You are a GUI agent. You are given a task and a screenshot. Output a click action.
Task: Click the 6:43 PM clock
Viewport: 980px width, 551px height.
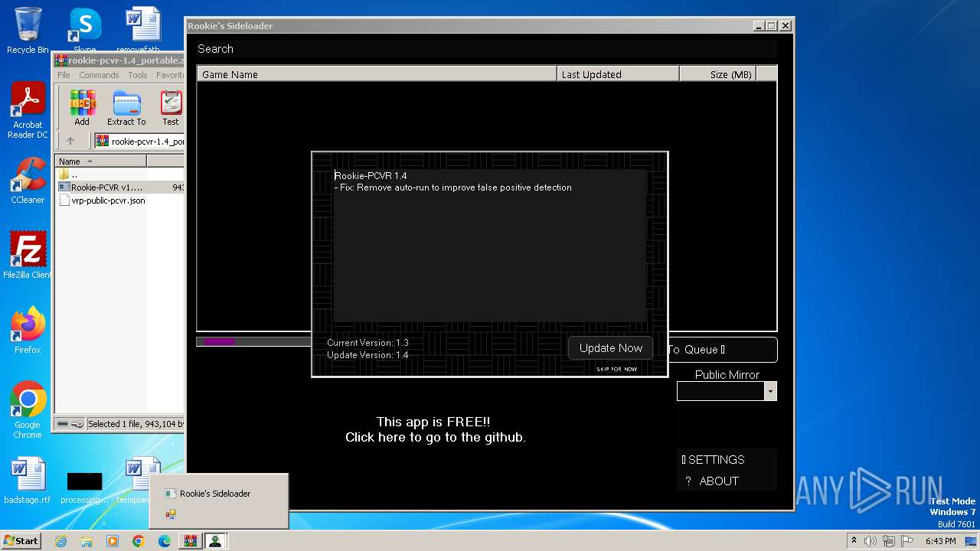point(940,541)
